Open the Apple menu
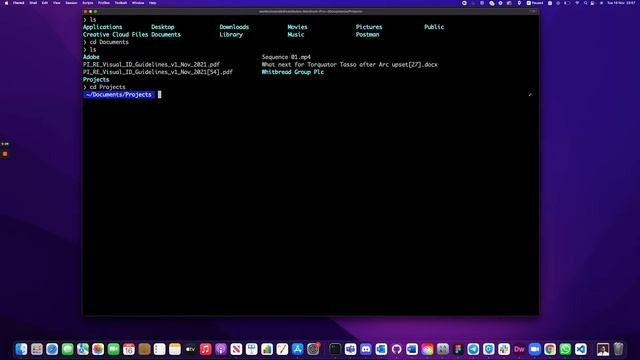 tap(6, 3)
